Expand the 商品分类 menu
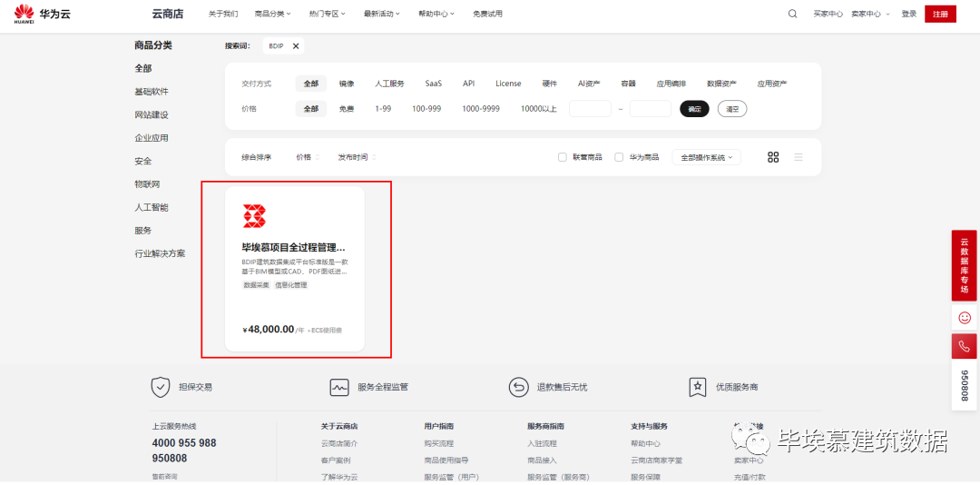 point(273,14)
